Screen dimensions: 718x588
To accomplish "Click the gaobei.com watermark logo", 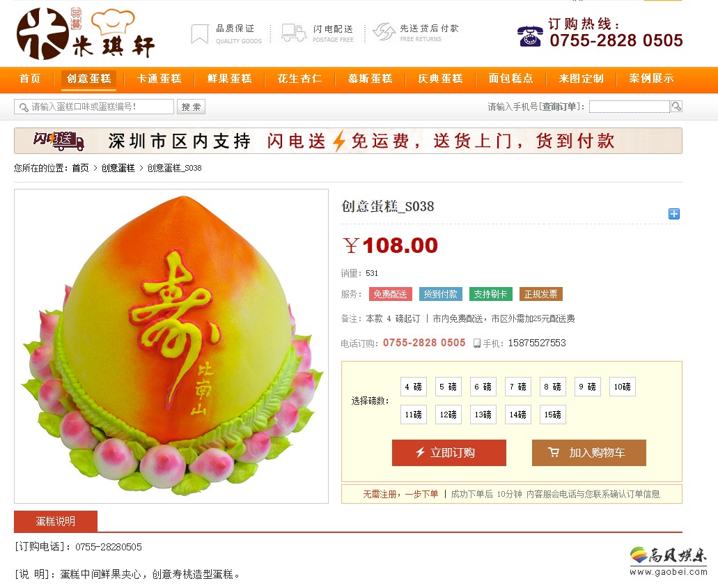I will point(668,562).
